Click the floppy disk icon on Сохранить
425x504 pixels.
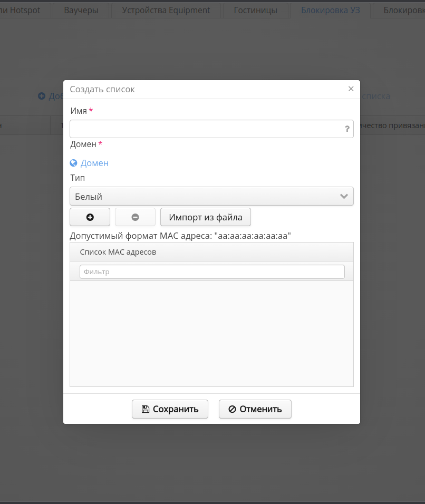(x=146, y=409)
